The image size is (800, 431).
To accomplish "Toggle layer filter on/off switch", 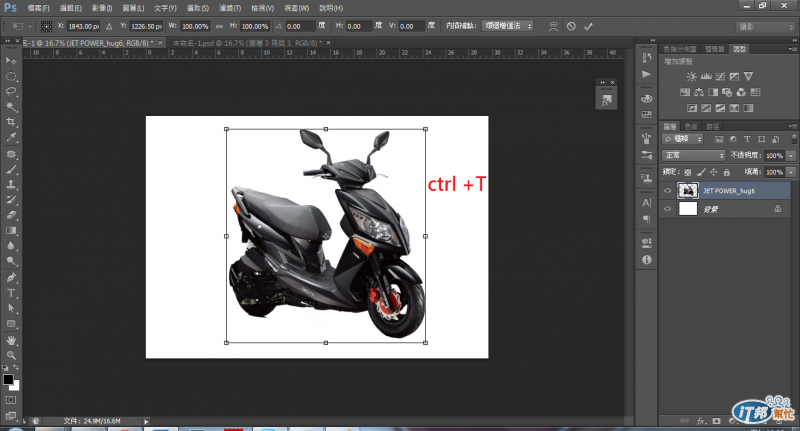I will [794, 139].
